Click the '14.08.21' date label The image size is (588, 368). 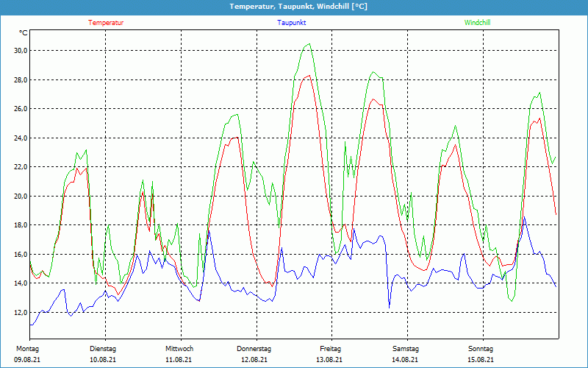pyautogui.click(x=405, y=360)
